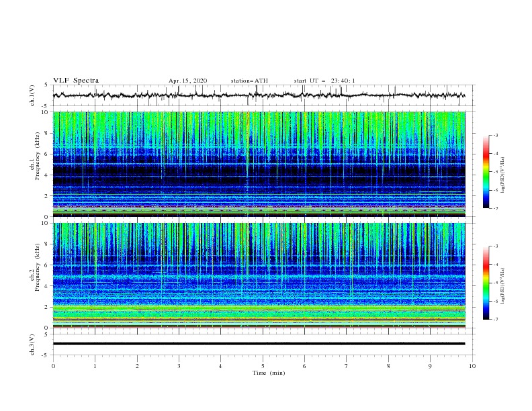532x411 pixels.
Task: Click the 'ch.3(V)' axis label
Action: pyautogui.click(x=32, y=345)
